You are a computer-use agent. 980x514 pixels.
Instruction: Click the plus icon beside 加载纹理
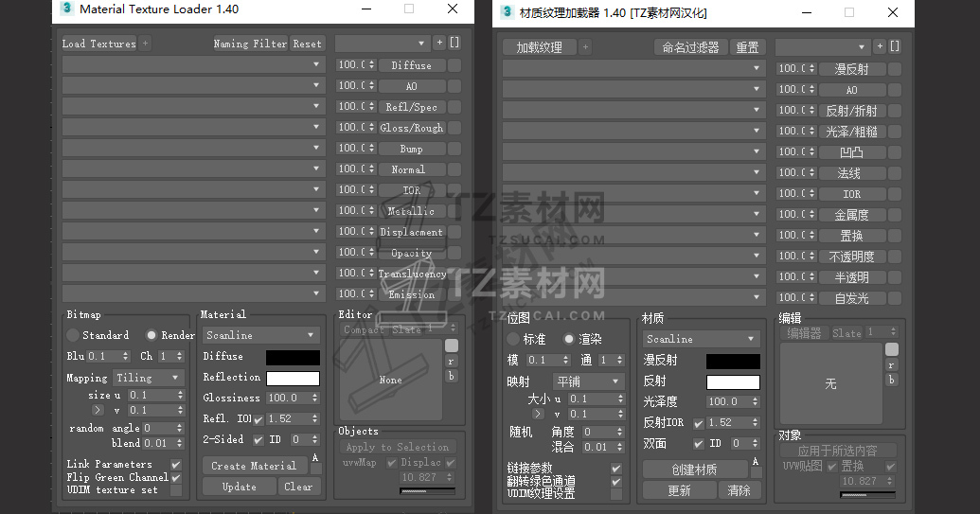[585, 47]
